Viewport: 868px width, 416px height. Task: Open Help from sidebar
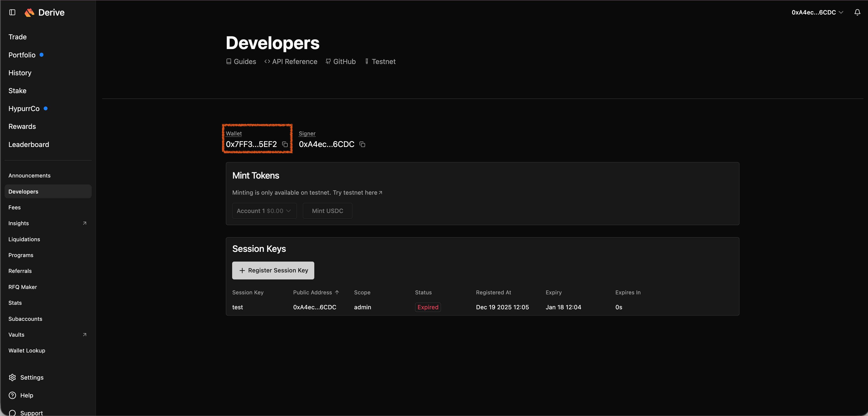(26, 395)
